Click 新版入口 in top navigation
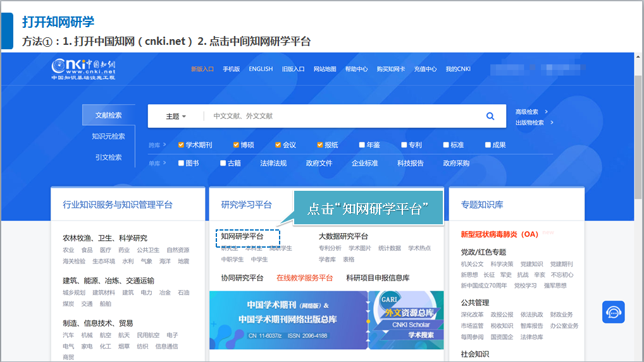Viewport: 644px width, 362px height. tap(202, 69)
